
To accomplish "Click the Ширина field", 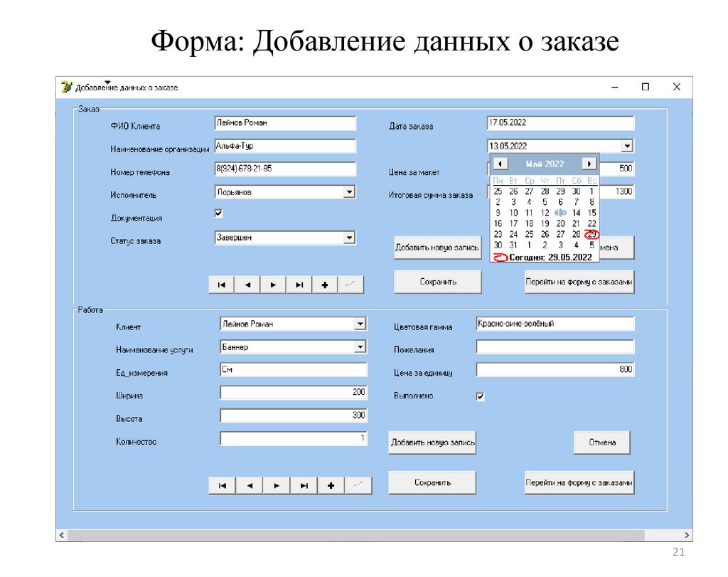I will pos(294,393).
